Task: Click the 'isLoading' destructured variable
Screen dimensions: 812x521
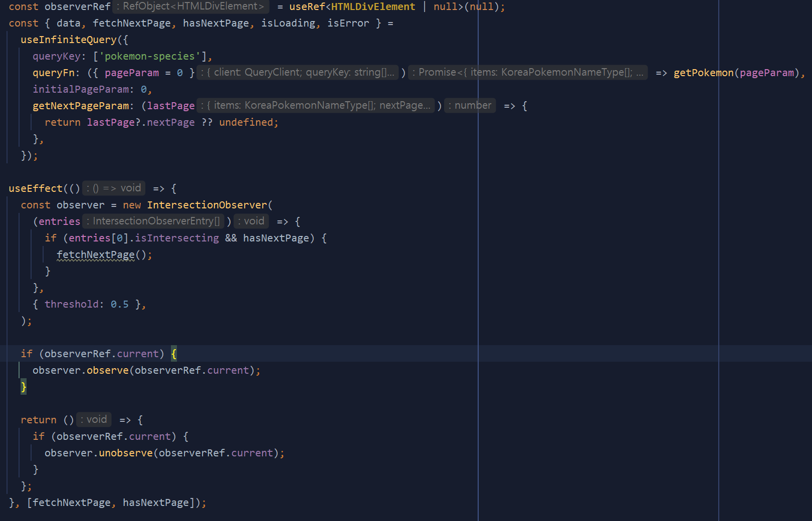Action: click(288, 23)
